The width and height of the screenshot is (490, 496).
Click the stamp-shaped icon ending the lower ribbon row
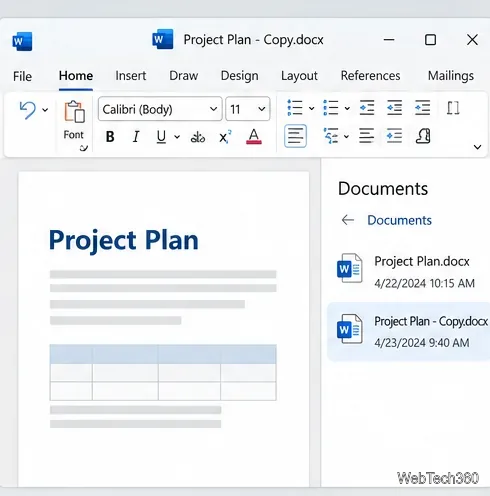423,136
